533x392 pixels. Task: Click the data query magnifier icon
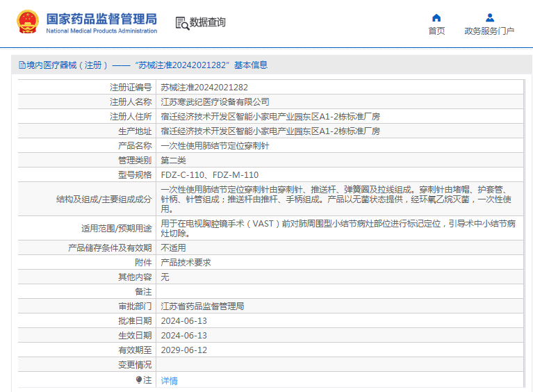[182, 23]
